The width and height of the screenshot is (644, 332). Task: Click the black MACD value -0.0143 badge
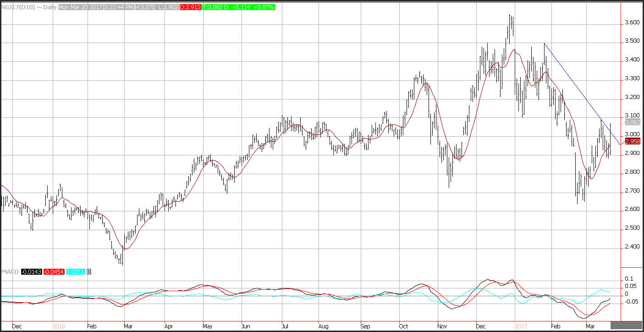coord(31,272)
